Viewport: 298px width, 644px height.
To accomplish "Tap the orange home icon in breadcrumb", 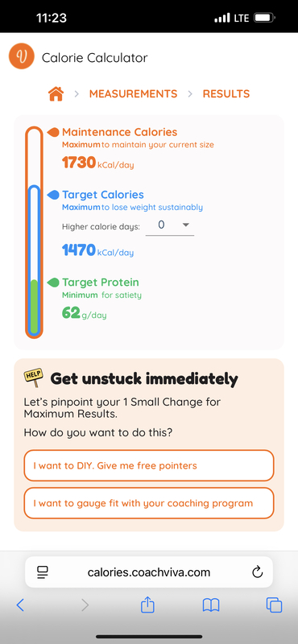I will coord(56,94).
